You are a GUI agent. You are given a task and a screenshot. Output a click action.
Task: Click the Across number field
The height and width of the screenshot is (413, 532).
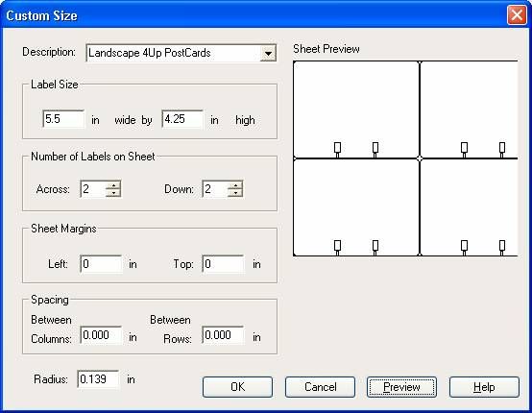point(93,188)
